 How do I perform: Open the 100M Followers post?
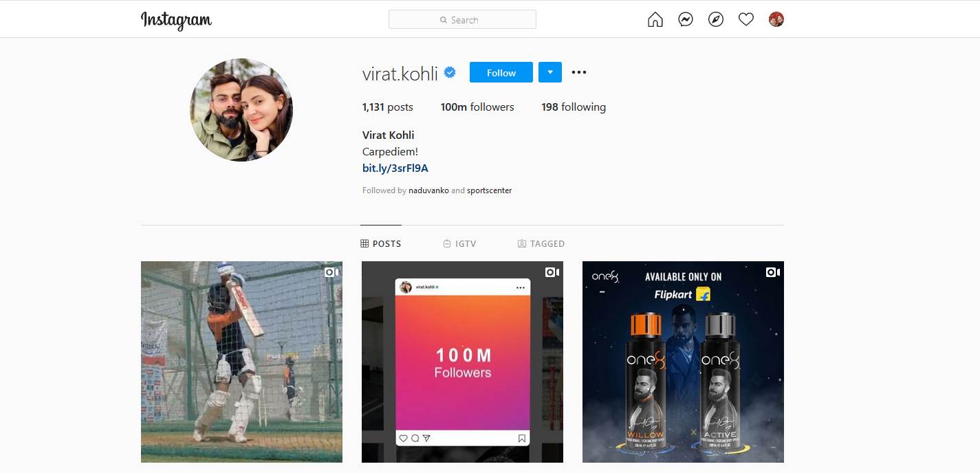tap(462, 362)
